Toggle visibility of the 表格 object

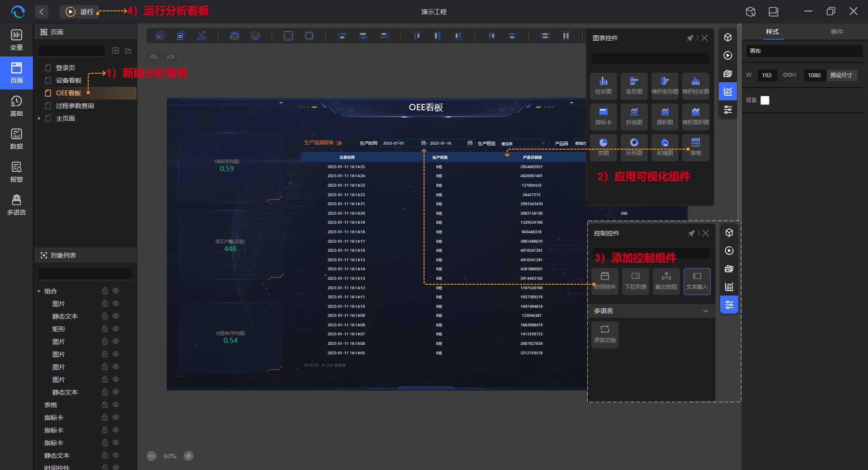click(116, 404)
